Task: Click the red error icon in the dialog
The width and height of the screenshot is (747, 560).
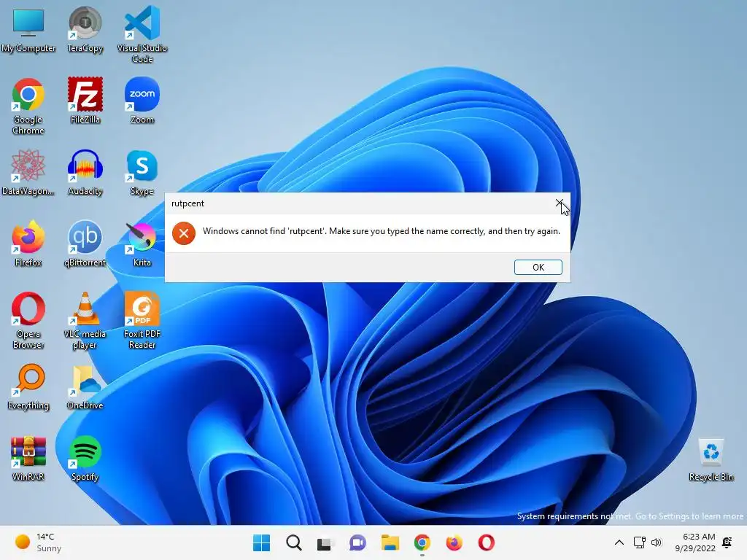Action: [x=184, y=233]
